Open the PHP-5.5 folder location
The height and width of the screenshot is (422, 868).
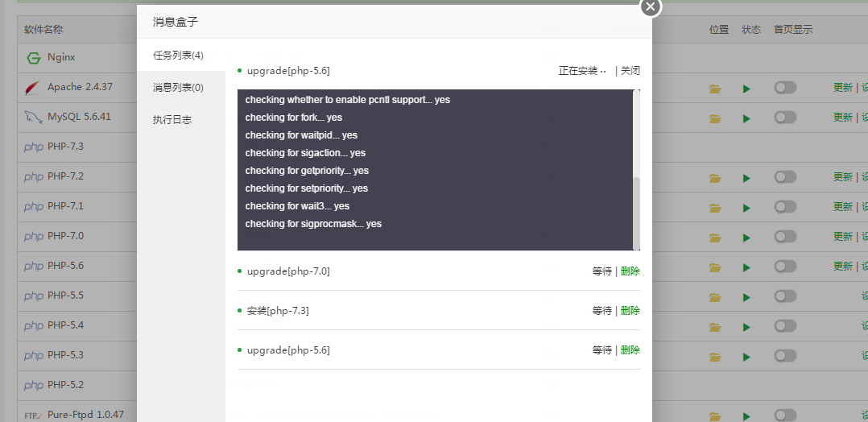(715, 297)
